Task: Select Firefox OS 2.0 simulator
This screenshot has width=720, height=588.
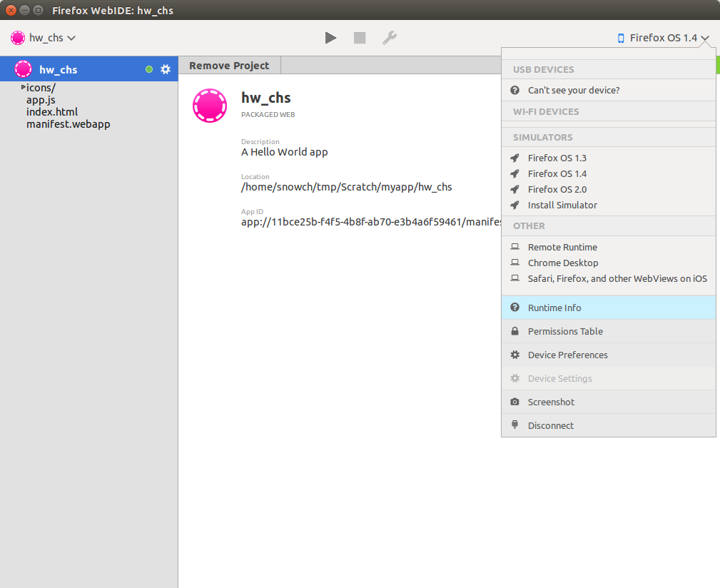Action: [x=609, y=189]
